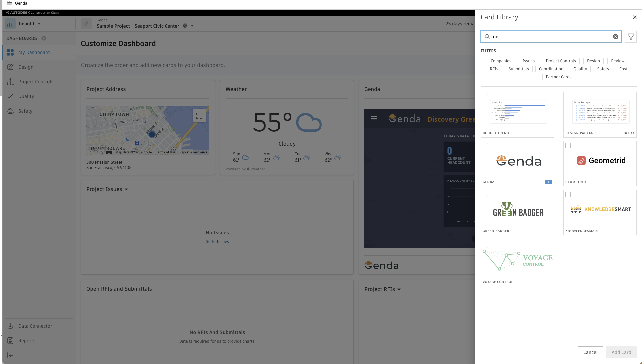Filter cards by Issues
This screenshot has height=364, width=642.
(x=528, y=61)
